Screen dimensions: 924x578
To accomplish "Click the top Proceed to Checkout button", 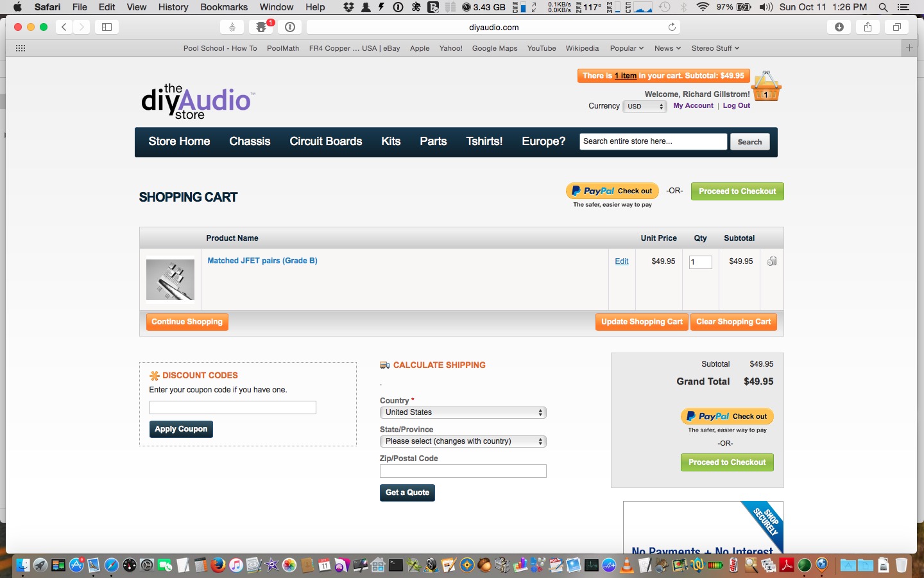I will (737, 191).
